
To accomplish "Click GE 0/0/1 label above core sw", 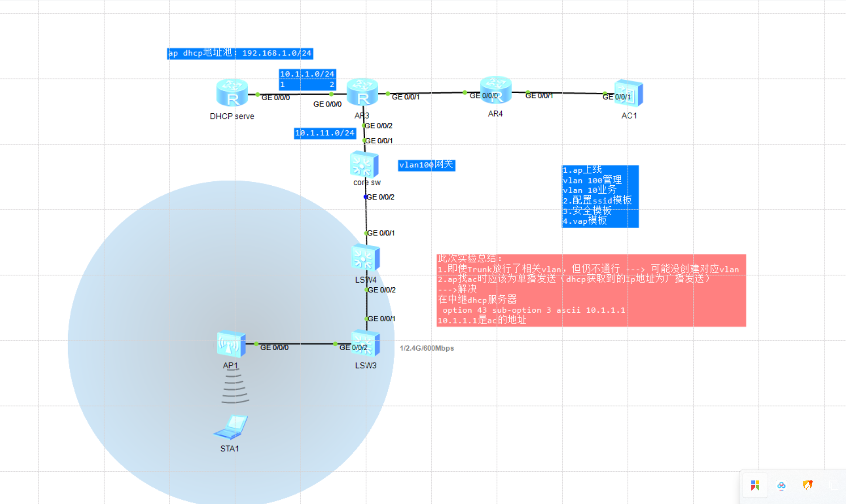I will (x=379, y=141).
